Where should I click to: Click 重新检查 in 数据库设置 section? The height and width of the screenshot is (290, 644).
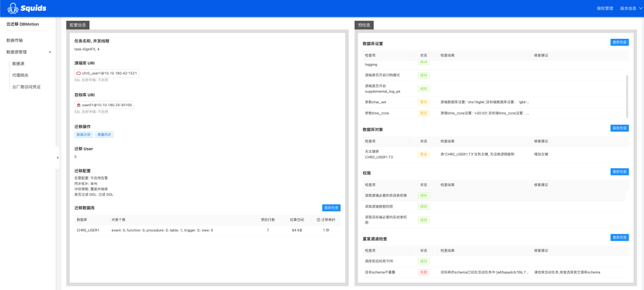pos(620,42)
